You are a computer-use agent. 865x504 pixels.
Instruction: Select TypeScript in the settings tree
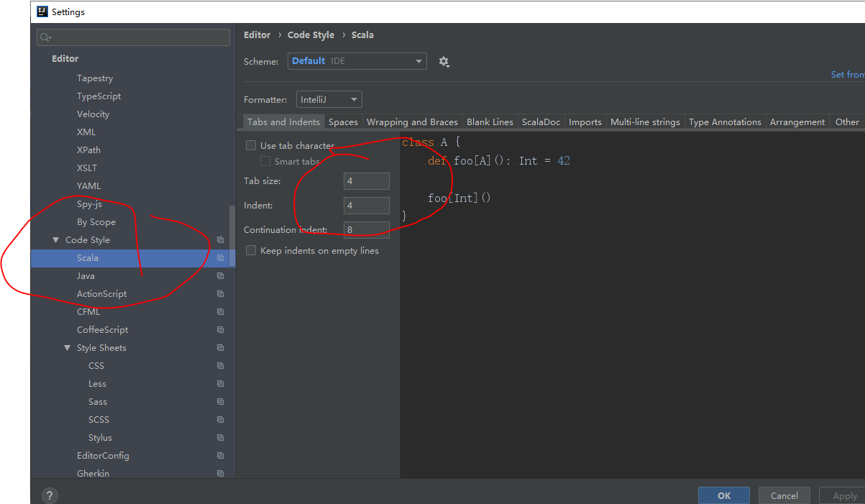[x=99, y=96]
